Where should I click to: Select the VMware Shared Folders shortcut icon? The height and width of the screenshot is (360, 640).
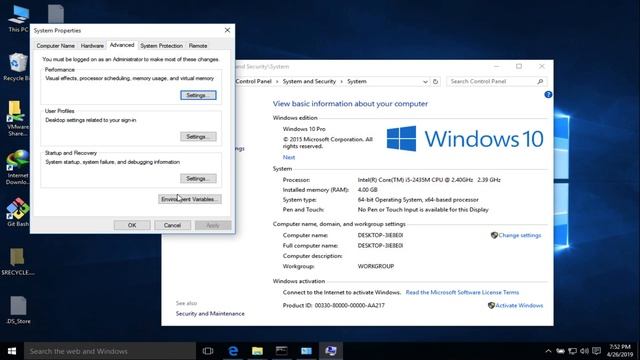[17, 118]
